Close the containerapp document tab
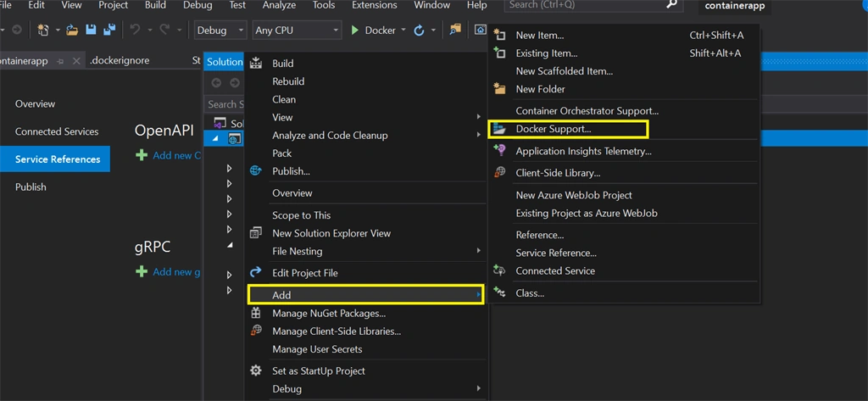Viewport: 868px width, 401px height. pos(76,61)
